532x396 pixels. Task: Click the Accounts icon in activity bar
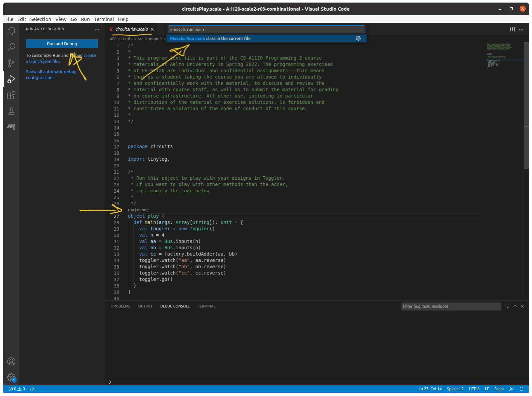(11, 361)
